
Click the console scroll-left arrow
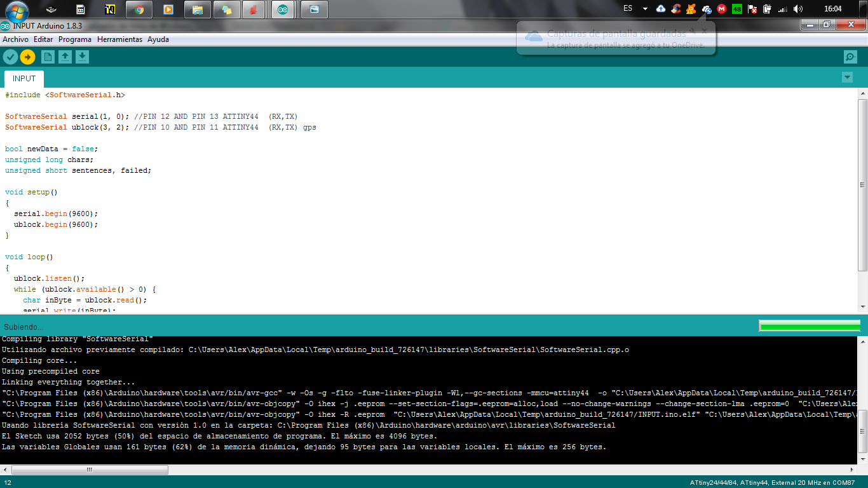point(5,470)
